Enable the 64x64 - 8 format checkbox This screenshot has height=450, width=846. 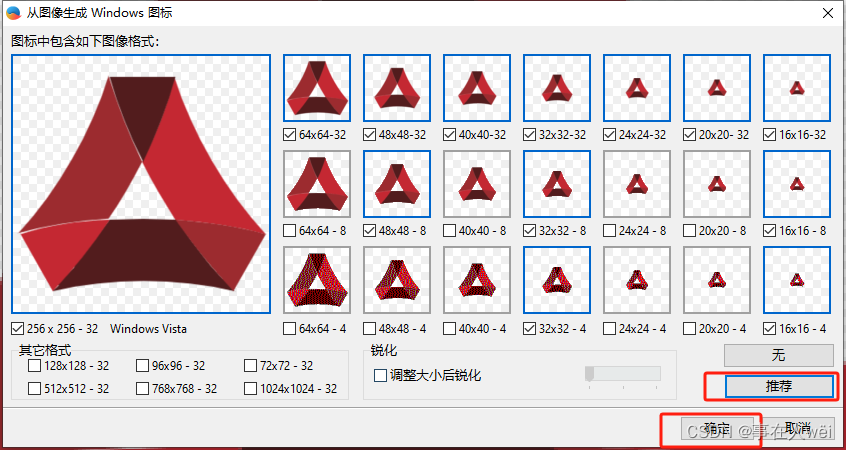pos(290,231)
